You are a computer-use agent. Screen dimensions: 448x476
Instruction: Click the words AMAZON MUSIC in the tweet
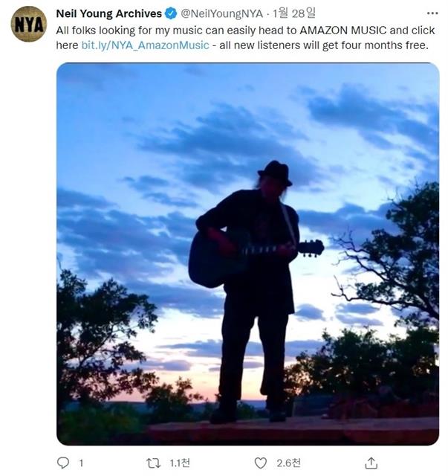[343, 30]
